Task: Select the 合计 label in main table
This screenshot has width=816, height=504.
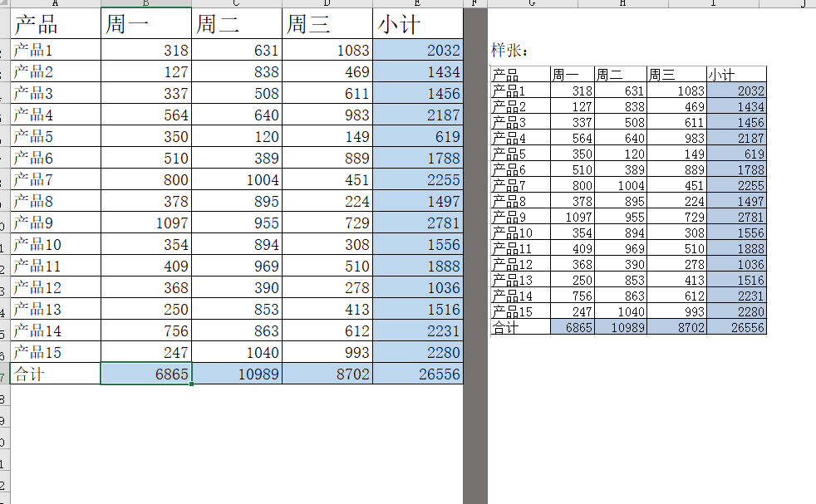Action: (56, 374)
